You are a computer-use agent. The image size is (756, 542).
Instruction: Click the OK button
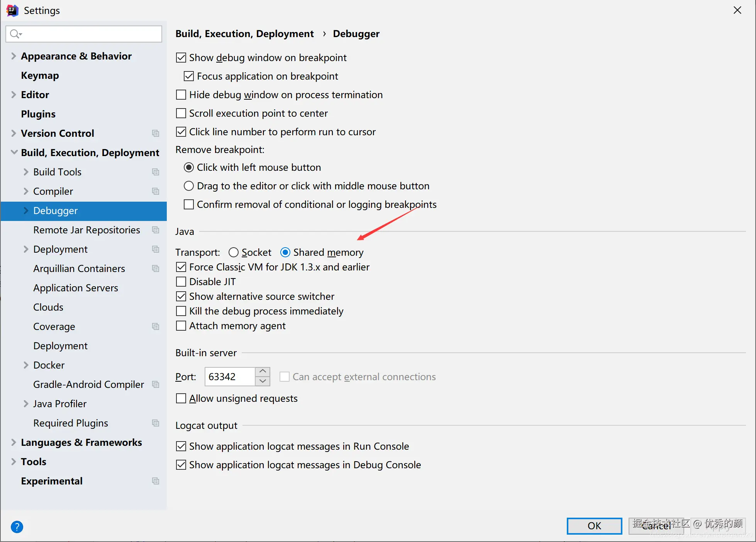click(594, 526)
